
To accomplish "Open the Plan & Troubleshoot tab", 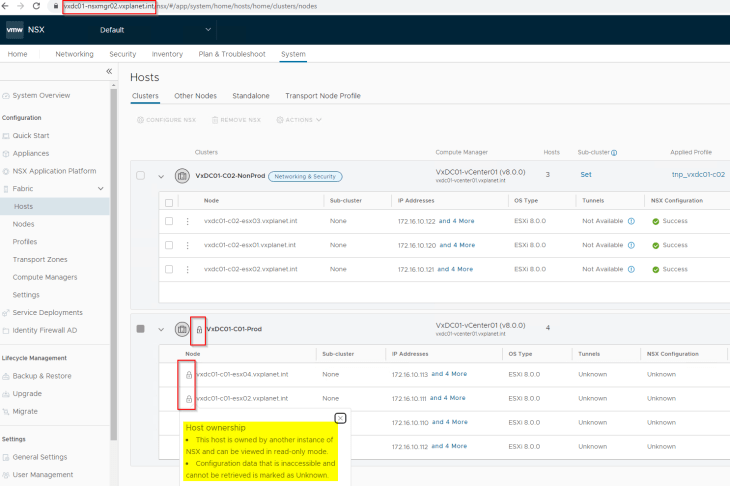I will point(232,54).
